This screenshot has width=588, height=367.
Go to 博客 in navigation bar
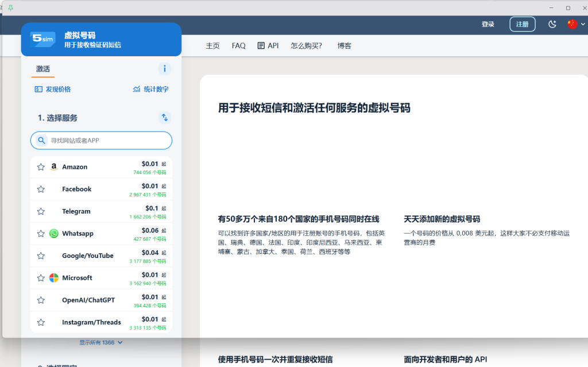[345, 45]
